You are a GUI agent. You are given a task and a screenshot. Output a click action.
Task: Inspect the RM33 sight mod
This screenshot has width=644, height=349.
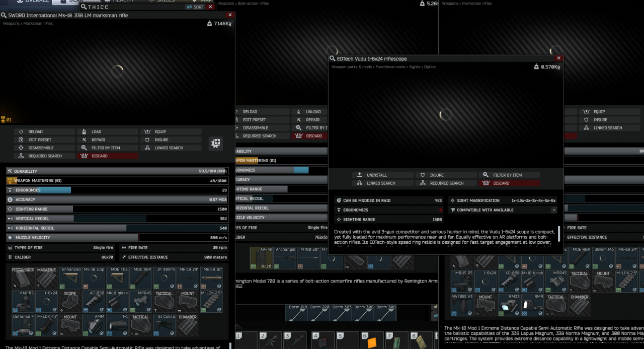point(509,305)
